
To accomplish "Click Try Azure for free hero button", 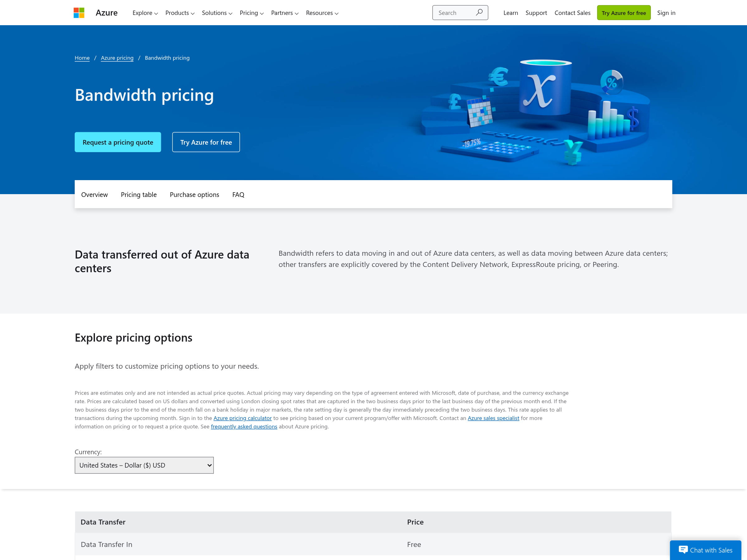I will point(206,142).
